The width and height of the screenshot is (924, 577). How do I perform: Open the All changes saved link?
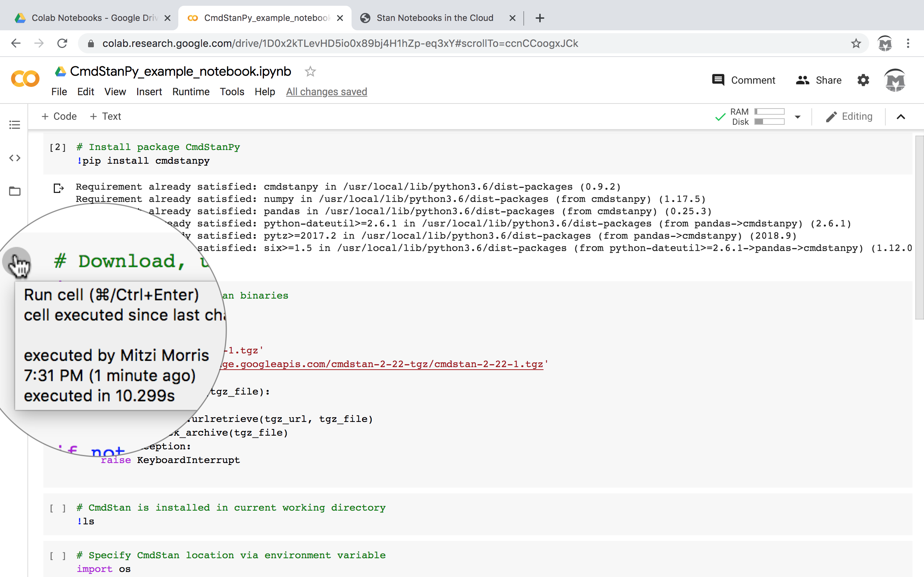click(x=326, y=92)
